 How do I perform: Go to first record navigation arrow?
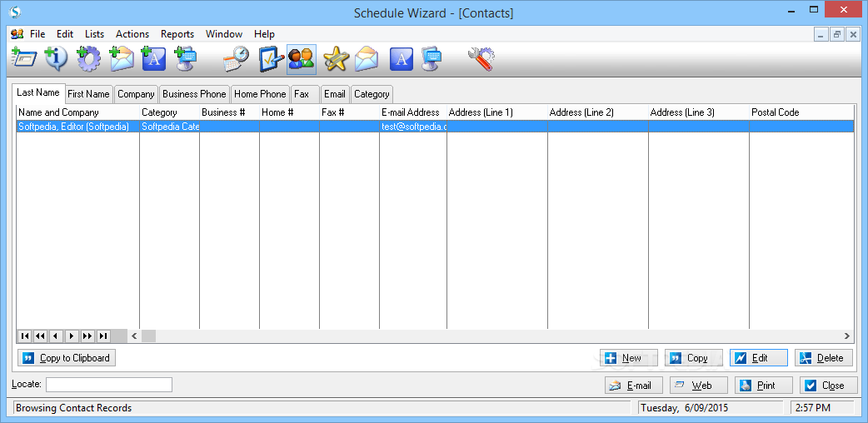click(25, 336)
